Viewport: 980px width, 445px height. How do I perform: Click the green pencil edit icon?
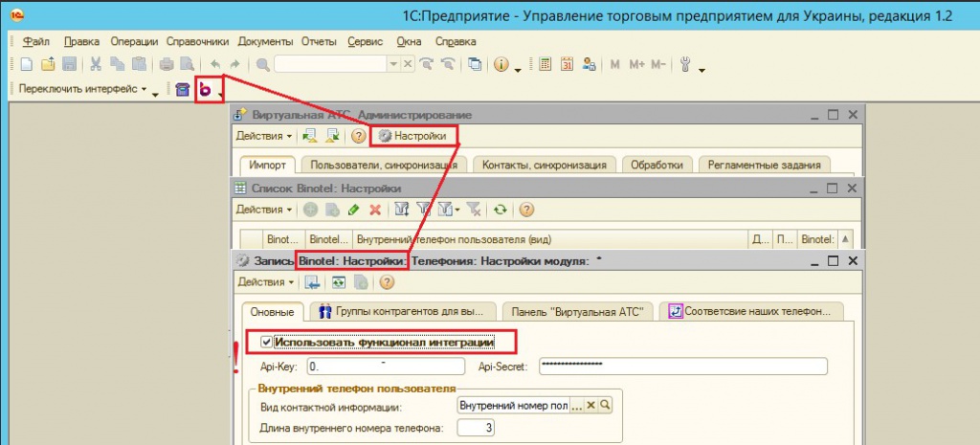[x=353, y=210]
